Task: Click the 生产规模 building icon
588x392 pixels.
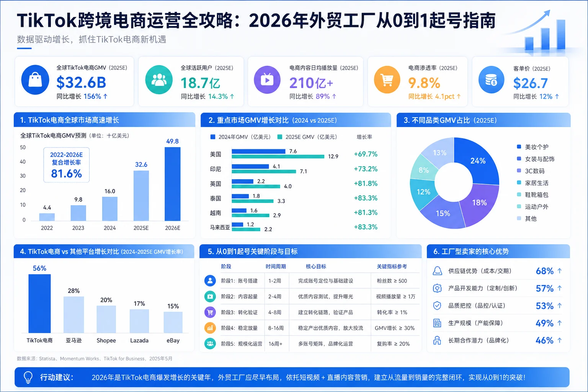Action: click(437, 323)
